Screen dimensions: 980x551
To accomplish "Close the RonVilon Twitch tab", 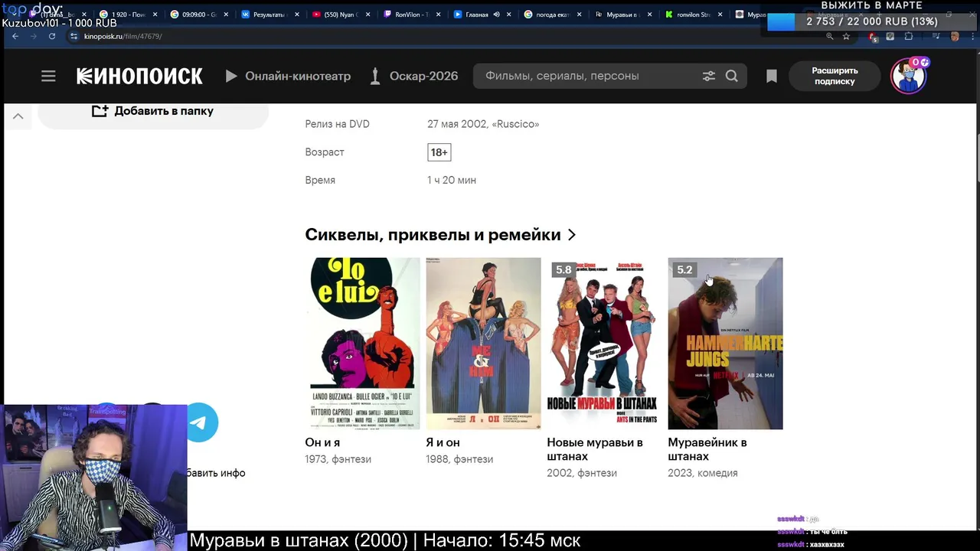I will pos(437,15).
